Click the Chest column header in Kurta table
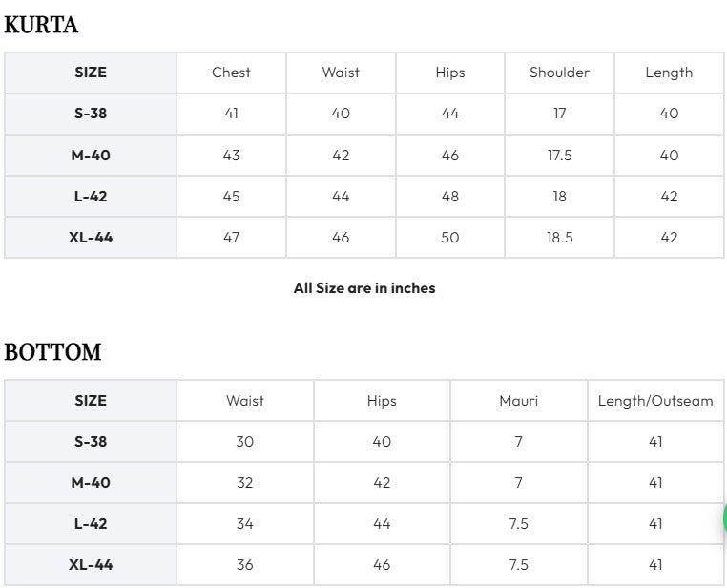The height and width of the screenshot is (588, 727). coord(231,73)
